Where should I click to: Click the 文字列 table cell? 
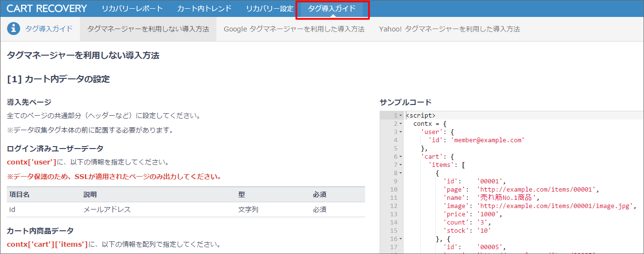coord(248,209)
